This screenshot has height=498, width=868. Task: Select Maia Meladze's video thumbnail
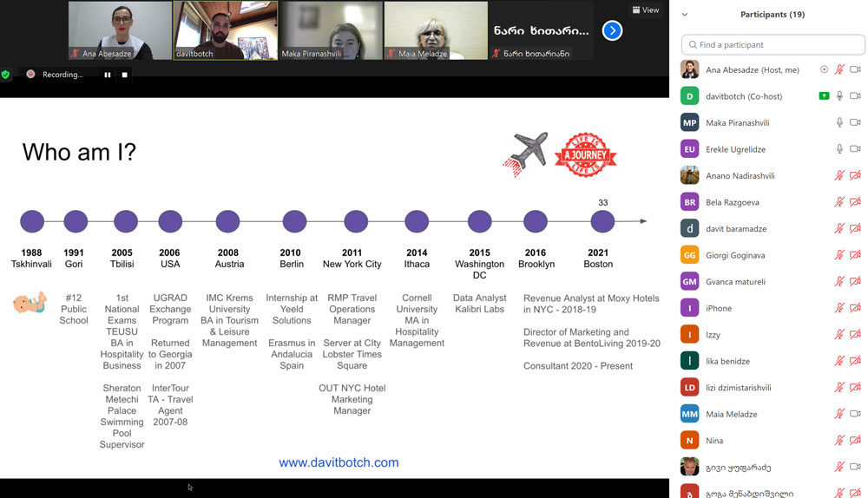point(436,30)
